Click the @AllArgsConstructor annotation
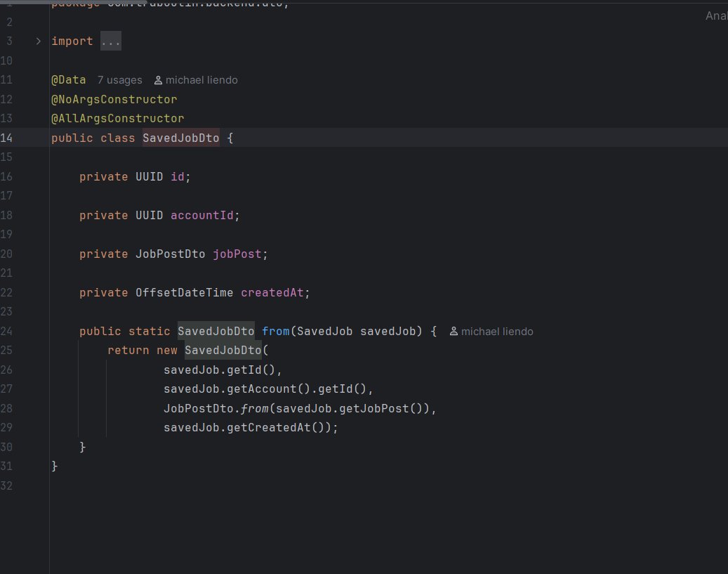This screenshot has height=574, width=728. click(x=117, y=119)
